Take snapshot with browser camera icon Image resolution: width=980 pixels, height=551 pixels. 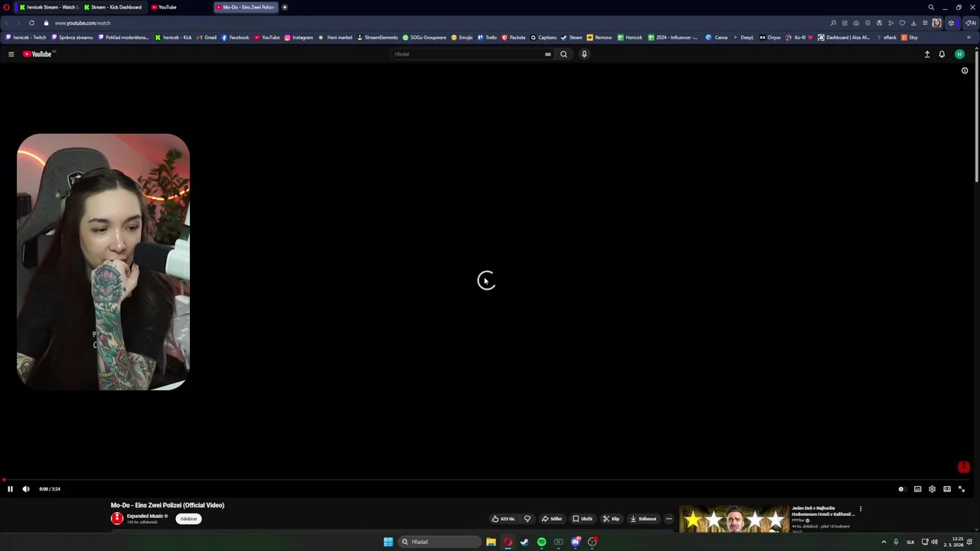tap(856, 23)
